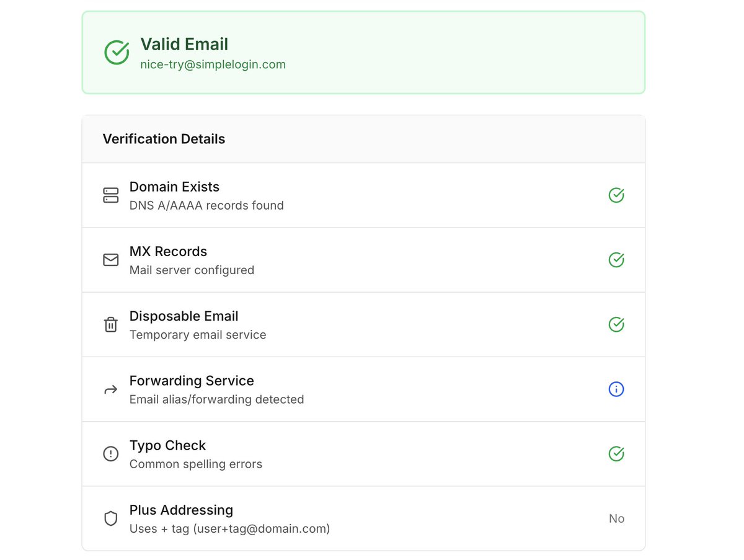Click "Common spelling errors" text
The image size is (744, 560).
[196, 464]
